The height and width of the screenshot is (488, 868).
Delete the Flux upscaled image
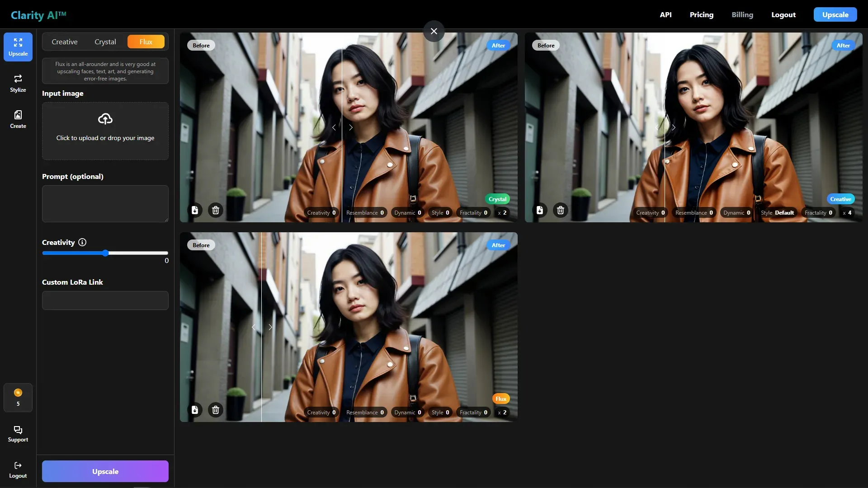coord(216,410)
